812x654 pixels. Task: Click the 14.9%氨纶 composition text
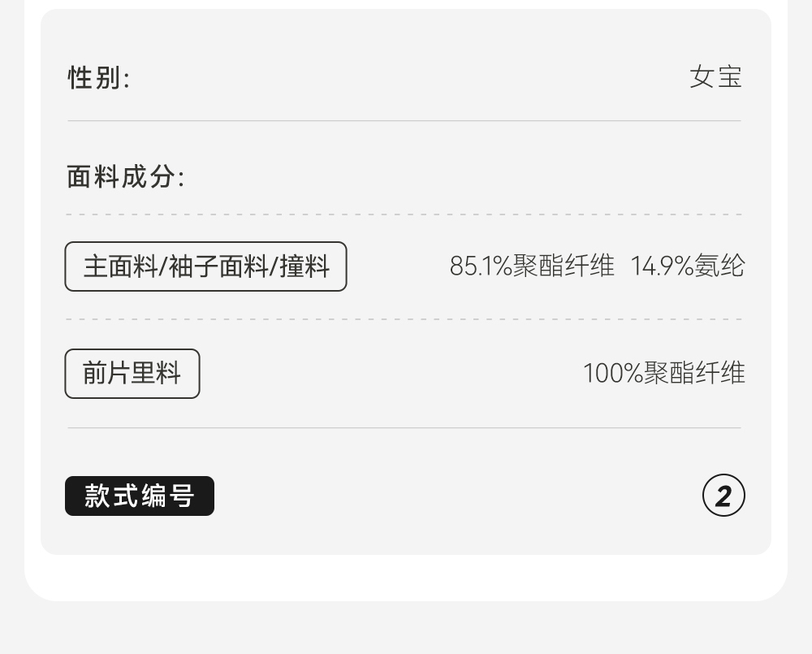687,266
